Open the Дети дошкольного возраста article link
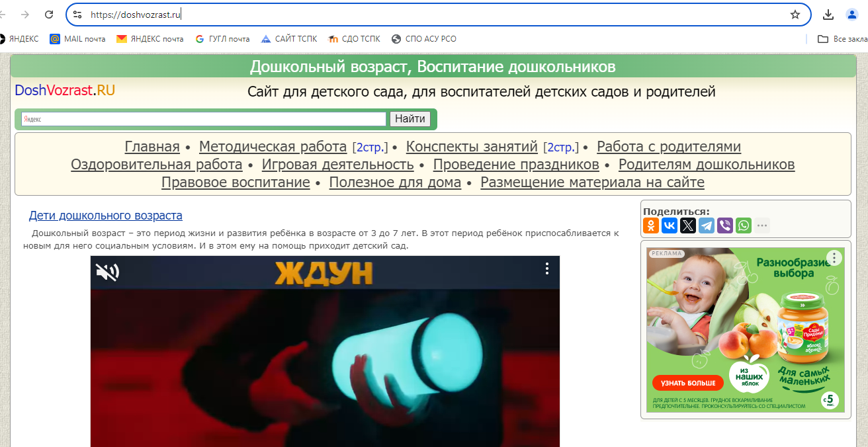This screenshot has width=868, height=447. (106, 216)
